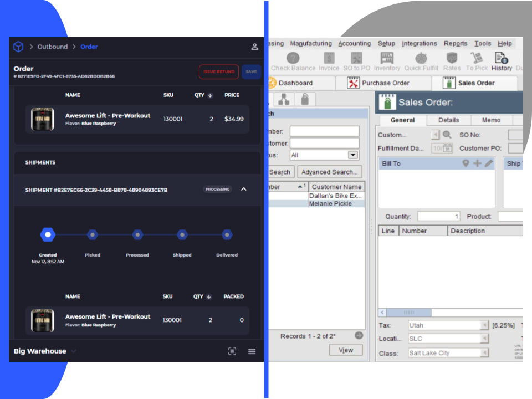
Task: Click the Issue Refund button
Action: [x=219, y=71]
